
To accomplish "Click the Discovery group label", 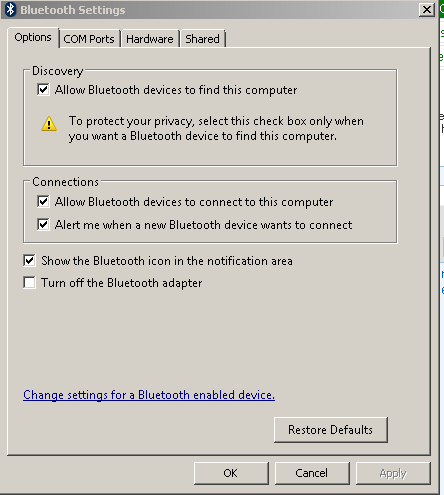I will (x=58, y=71).
